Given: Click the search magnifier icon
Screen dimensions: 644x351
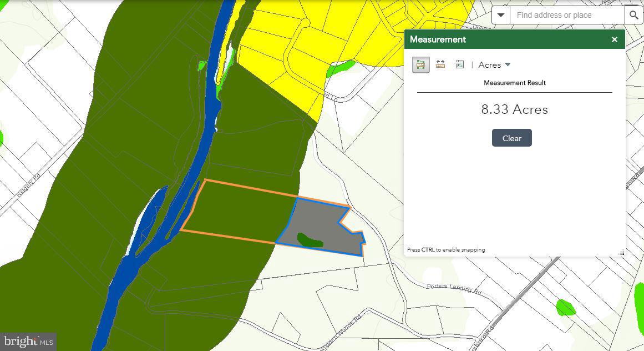Looking at the screenshot, I should (x=633, y=15).
